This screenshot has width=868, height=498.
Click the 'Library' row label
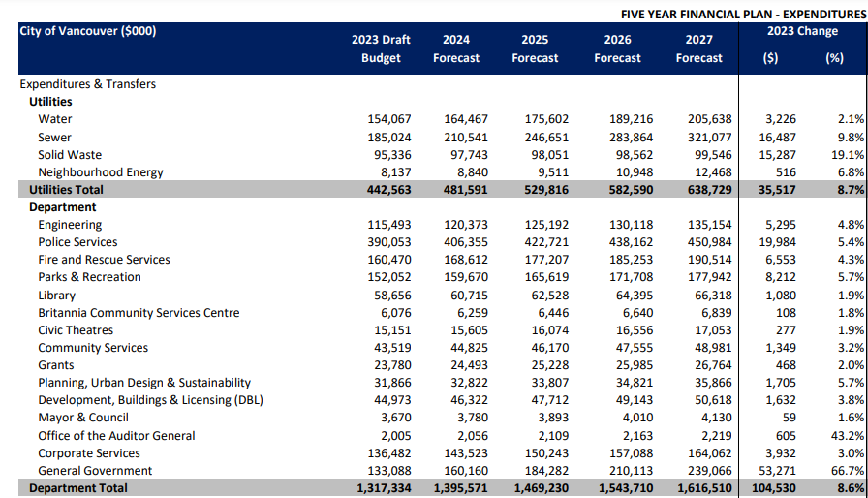click(x=56, y=296)
